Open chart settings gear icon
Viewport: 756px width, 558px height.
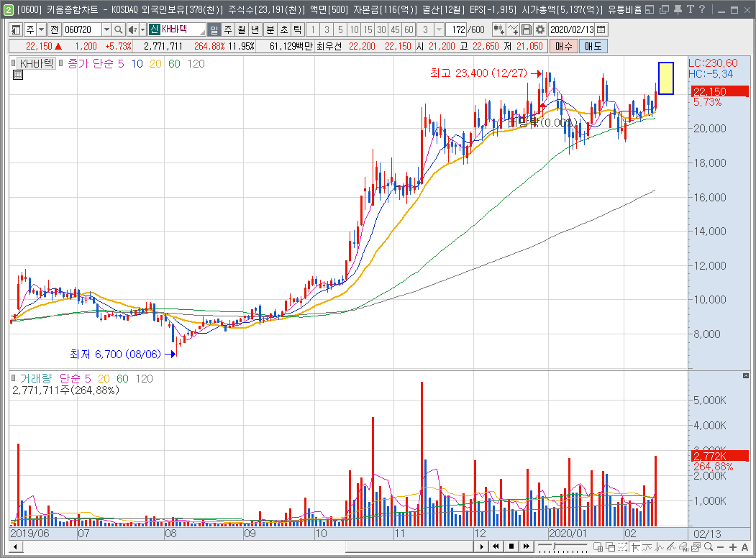(x=540, y=30)
